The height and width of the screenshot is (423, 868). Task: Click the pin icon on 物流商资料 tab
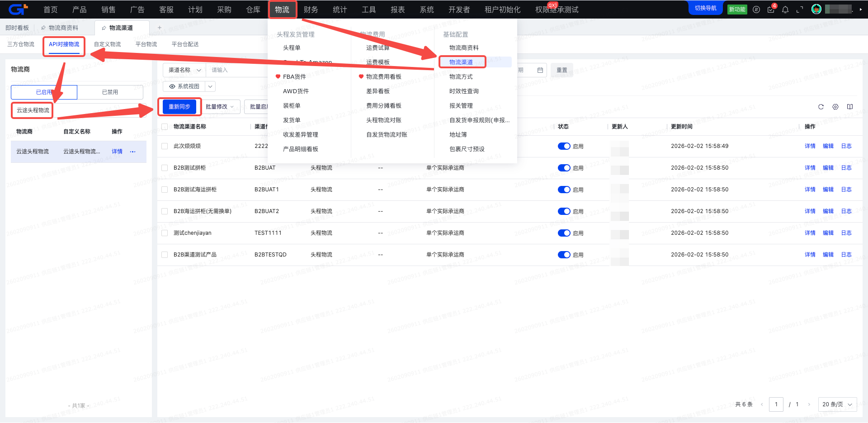pos(43,28)
